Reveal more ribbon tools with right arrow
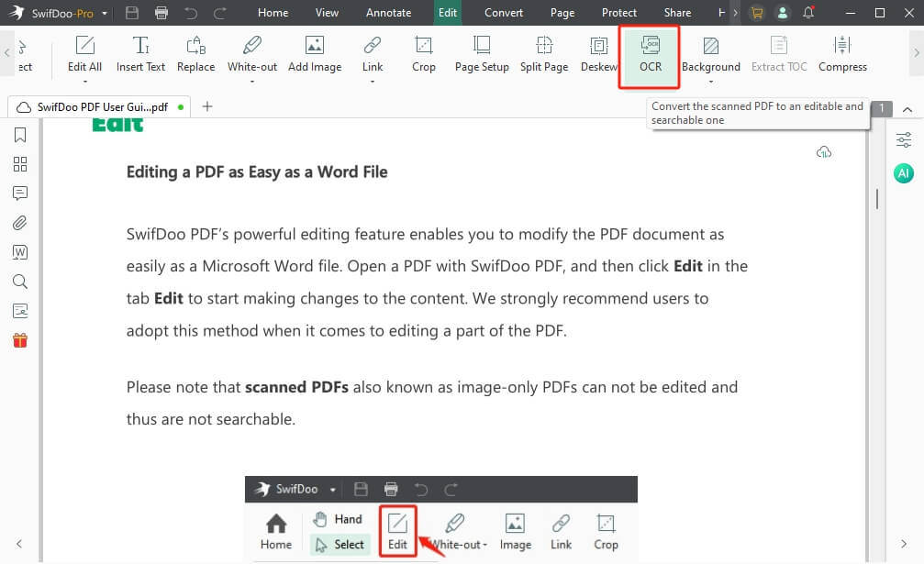Screen dimensions: 924x564 tap(917, 53)
